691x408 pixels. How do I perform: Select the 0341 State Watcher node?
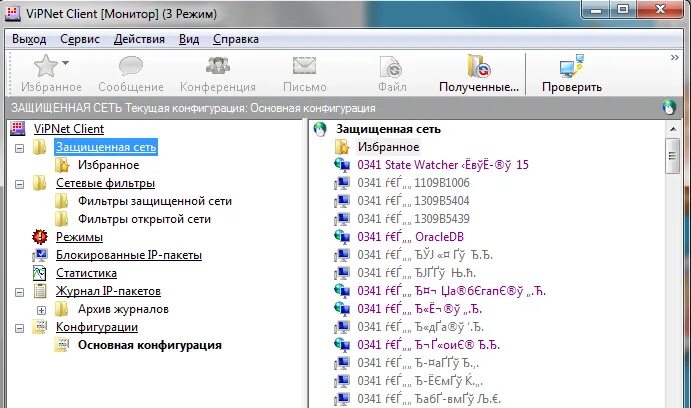pyautogui.click(x=443, y=165)
